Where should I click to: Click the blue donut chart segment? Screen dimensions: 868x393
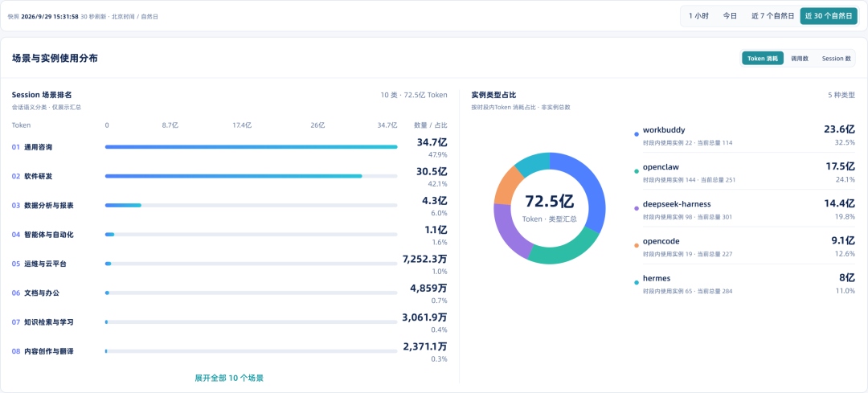pyautogui.click(x=590, y=182)
